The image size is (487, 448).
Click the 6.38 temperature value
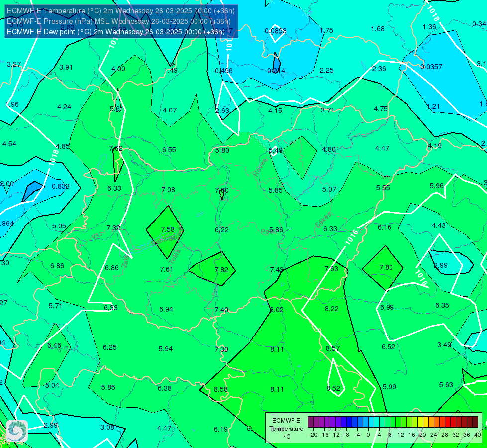tap(165, 388)
